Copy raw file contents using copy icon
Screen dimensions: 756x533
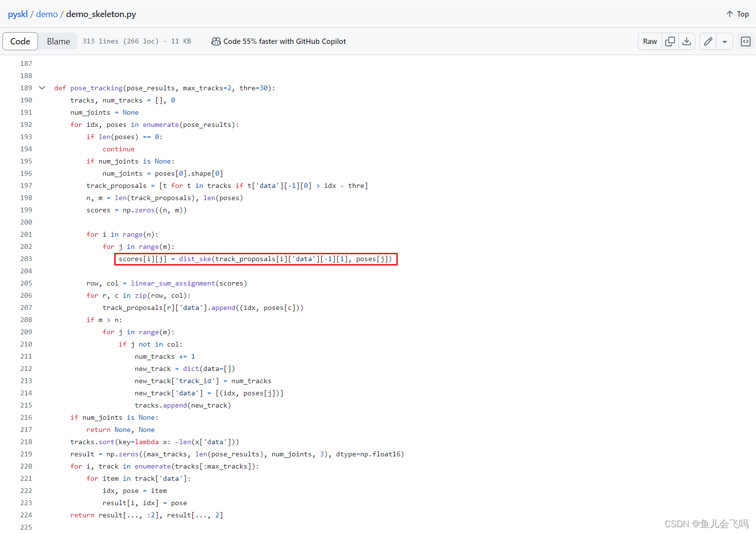pos(670,41)
